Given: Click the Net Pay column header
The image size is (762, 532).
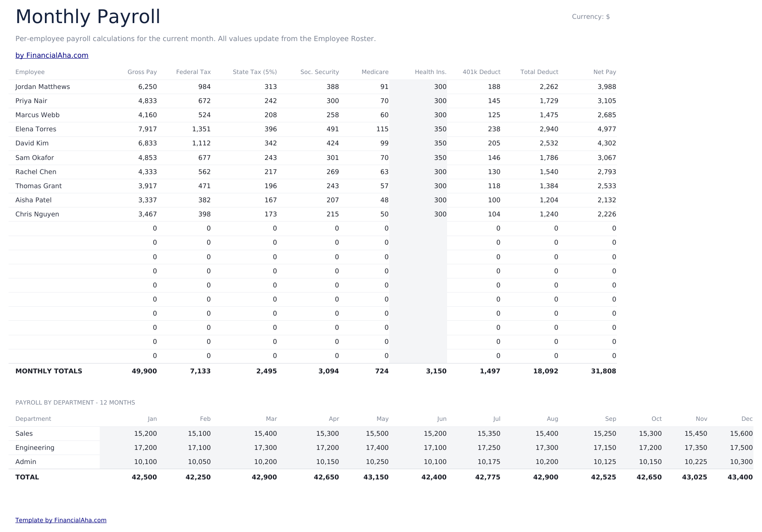Looking at the screenshot, I should click(x=605, y=72).
